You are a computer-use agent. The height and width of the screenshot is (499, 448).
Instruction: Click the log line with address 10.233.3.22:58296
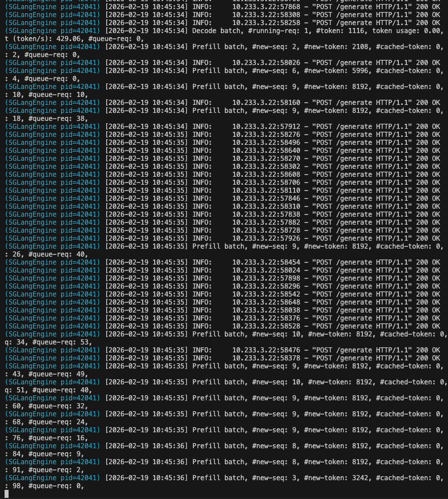[223, 286]
